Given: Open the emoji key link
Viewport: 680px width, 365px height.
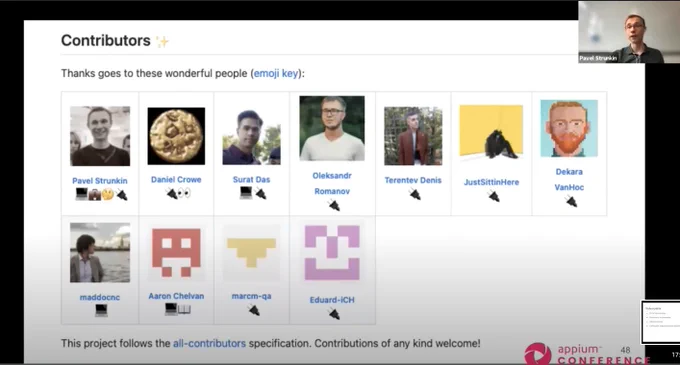Looking at the screenshot, I should point(276,73).
